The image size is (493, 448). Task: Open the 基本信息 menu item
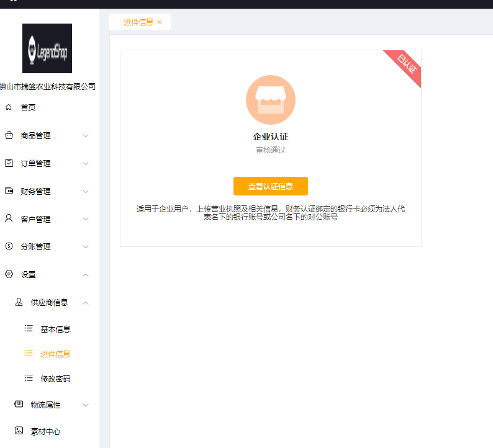tap(55, 329)
